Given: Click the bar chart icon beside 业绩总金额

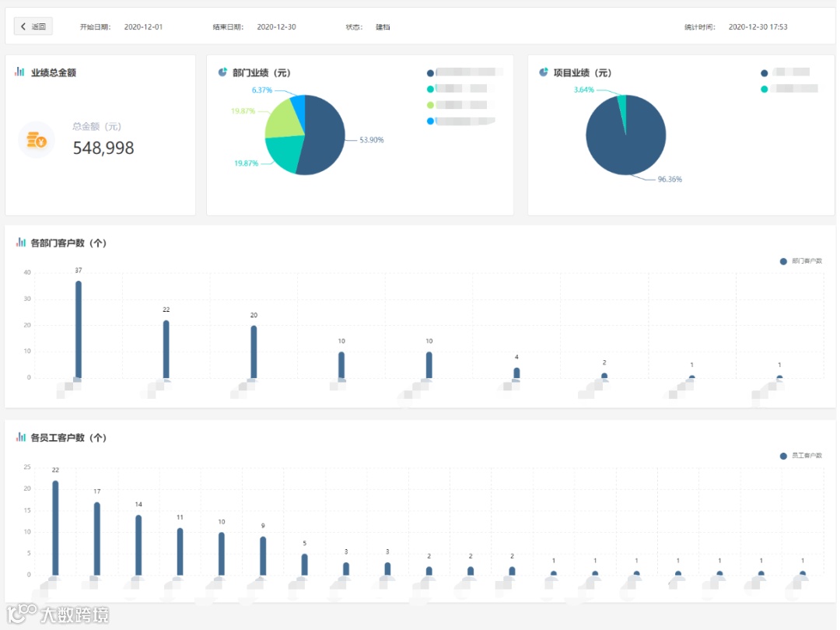Looking at the screenshot, I should pos(19,72).
